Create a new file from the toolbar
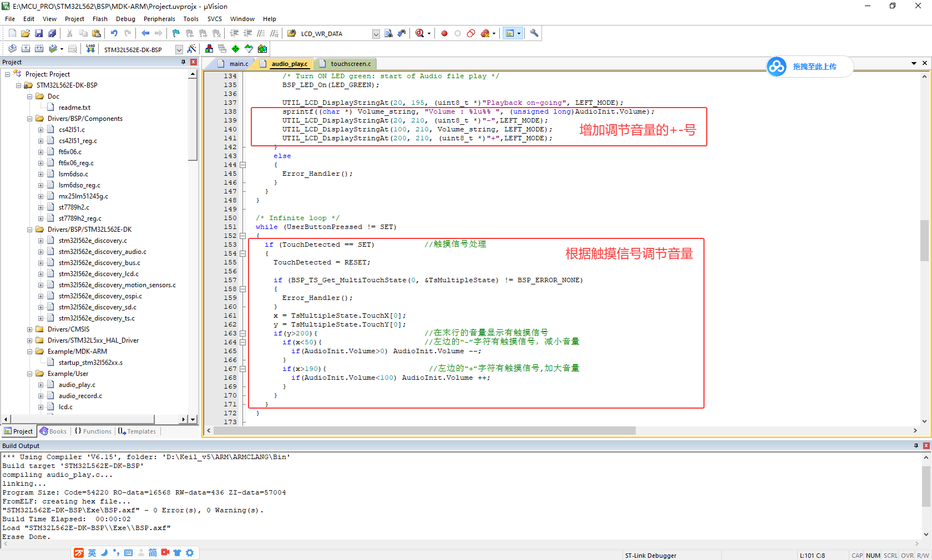This screenshot has width=932, height=560. tap(12, 33)
